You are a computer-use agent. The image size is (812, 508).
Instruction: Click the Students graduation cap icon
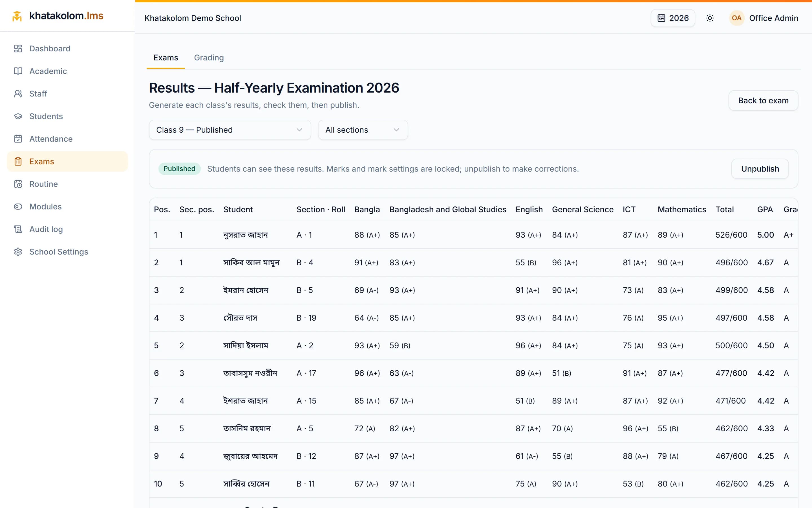[x=18, y=116]
